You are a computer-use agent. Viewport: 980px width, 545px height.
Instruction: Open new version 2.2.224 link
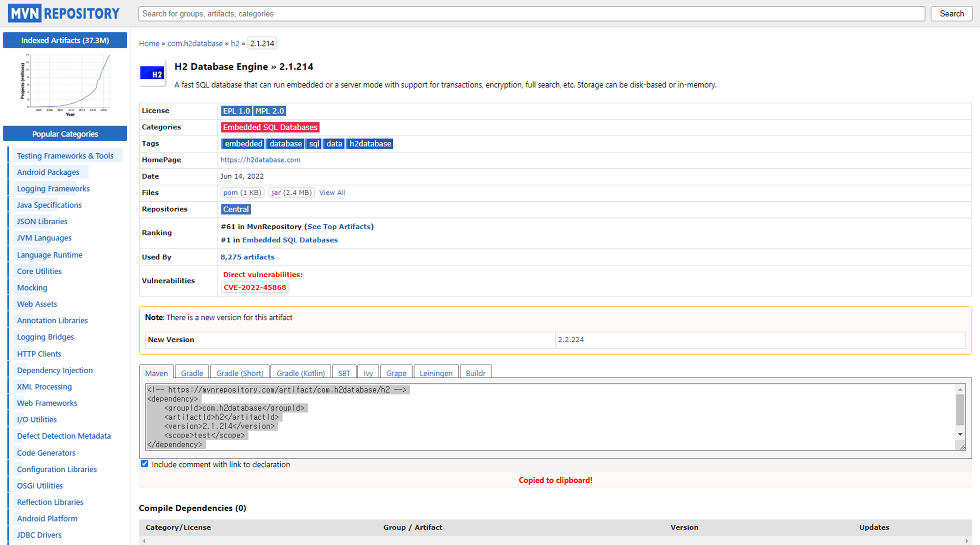[571, 339]
